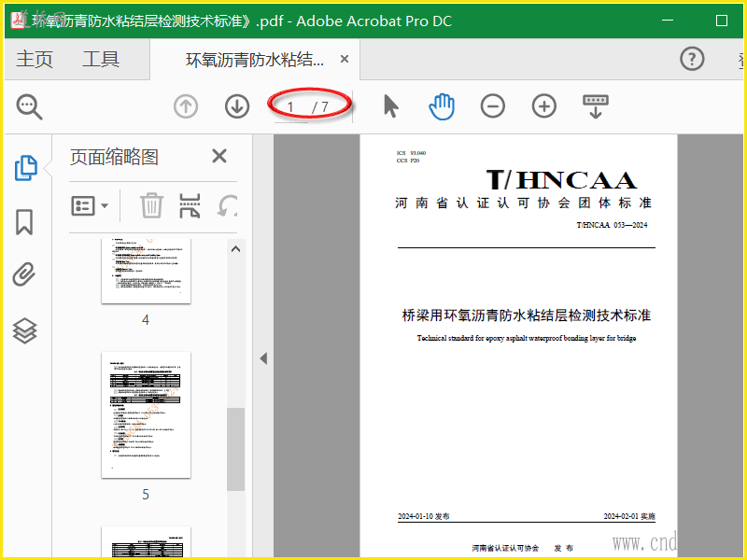The height and width of the screenshot is (560, 747).
Task: Delete selected page with trash icon
Action: coord(151,205)
